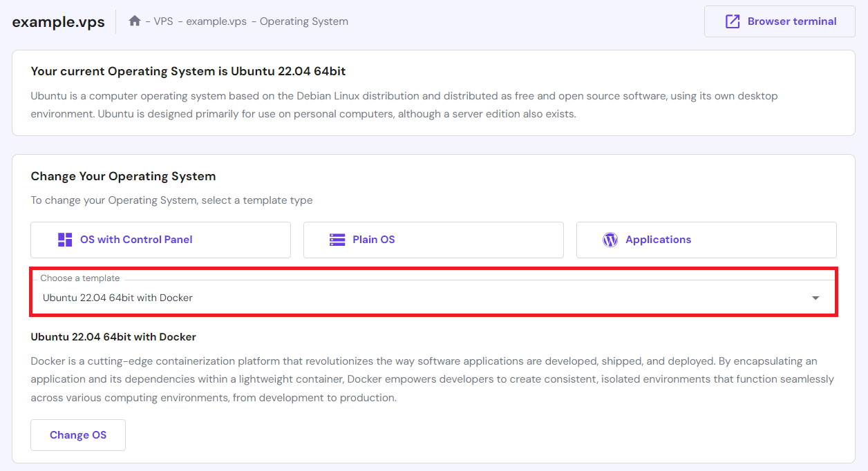Open the example.vps breadcrumb link

[x=216, y=21]
